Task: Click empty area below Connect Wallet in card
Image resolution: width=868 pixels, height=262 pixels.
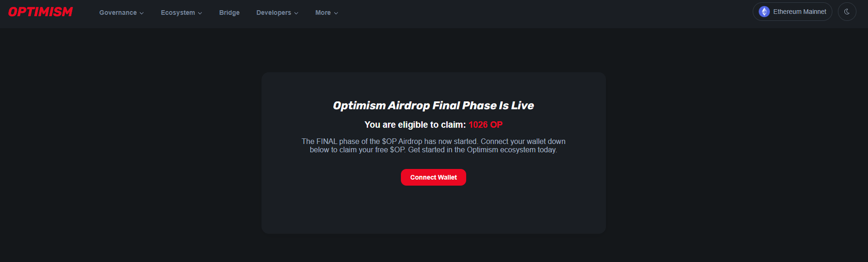Action: [433, 212]
